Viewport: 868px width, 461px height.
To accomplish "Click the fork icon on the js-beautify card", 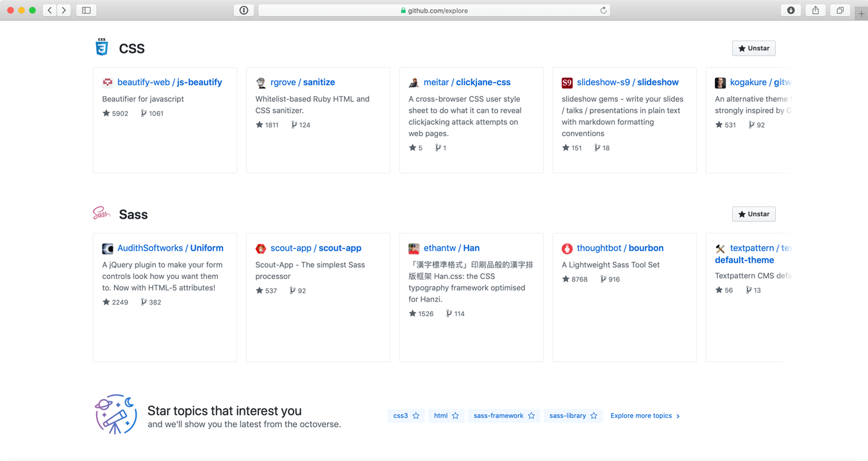I will [142, 113].
